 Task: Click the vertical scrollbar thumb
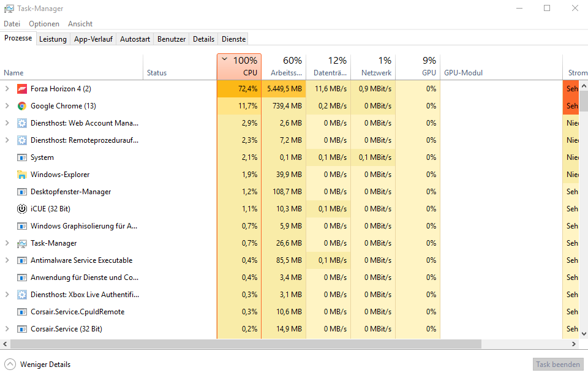[x=584, y=101]
